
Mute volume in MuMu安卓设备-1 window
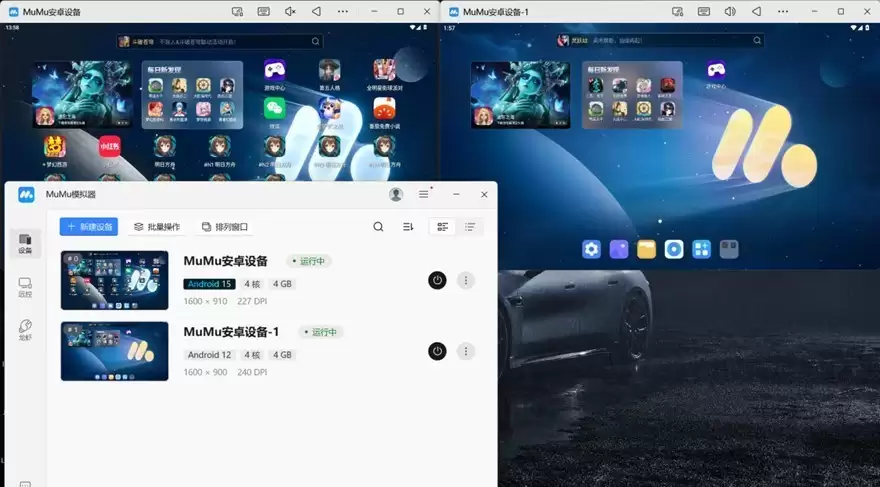(730, 11)
